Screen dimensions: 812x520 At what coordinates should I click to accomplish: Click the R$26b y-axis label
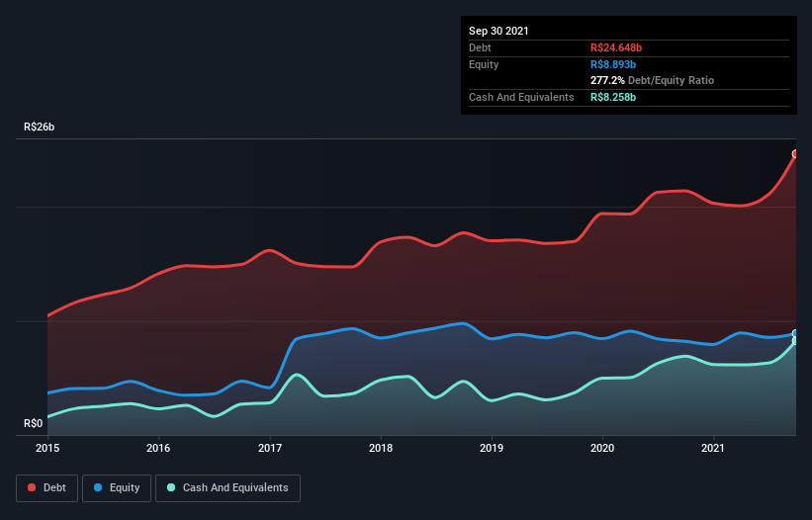(39, 127)
